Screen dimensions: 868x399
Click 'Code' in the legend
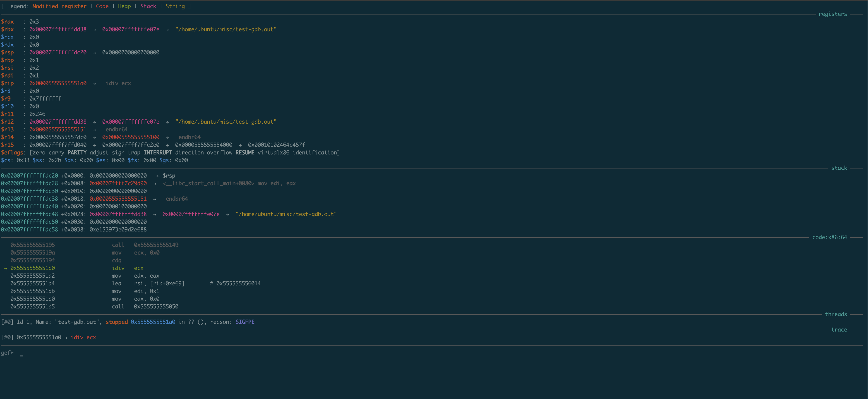click(x=102, y=6)
